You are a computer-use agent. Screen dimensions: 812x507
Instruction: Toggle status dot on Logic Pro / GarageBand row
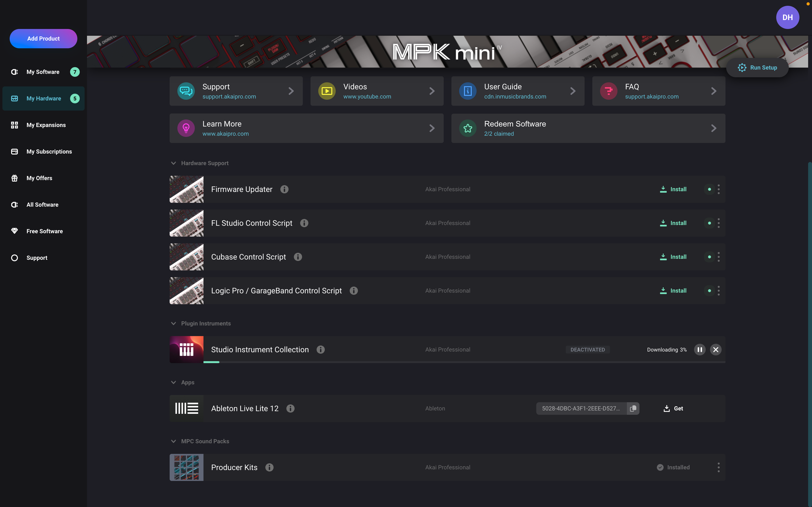point(709,291)
